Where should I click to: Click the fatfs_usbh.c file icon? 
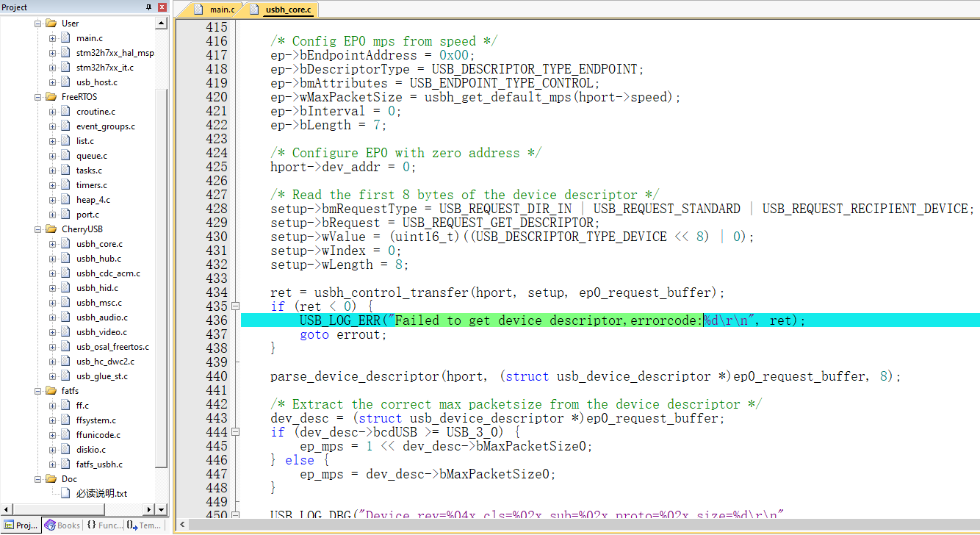coord(66,464)
